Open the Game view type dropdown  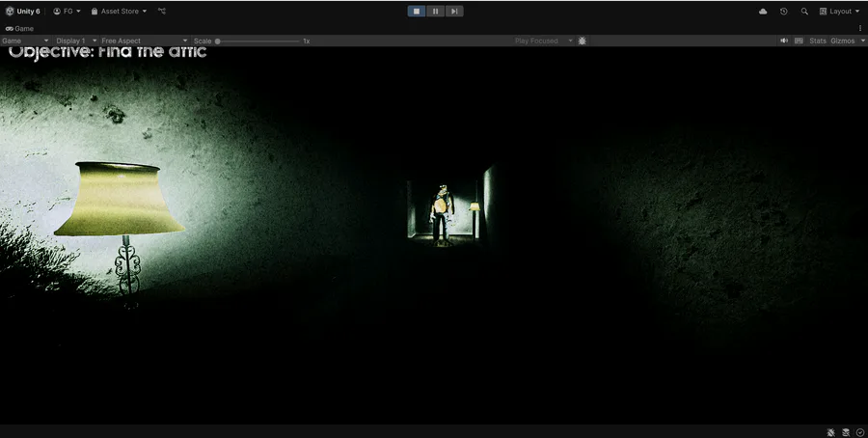point(25,41)
